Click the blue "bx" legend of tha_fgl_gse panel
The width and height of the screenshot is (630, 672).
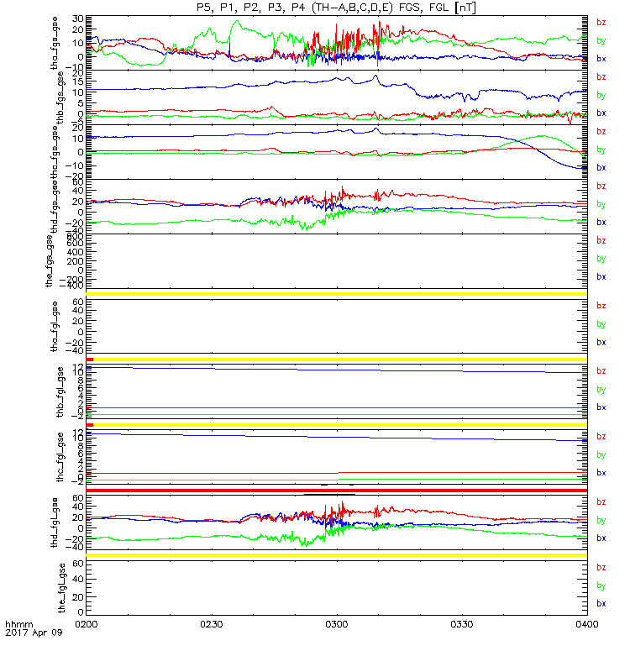pos(601,342)
